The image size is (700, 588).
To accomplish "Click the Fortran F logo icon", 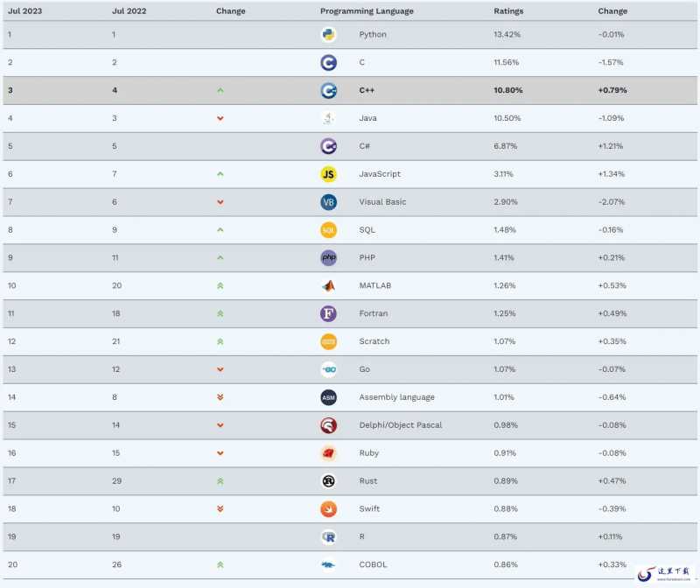I will (x=329, y=313).
